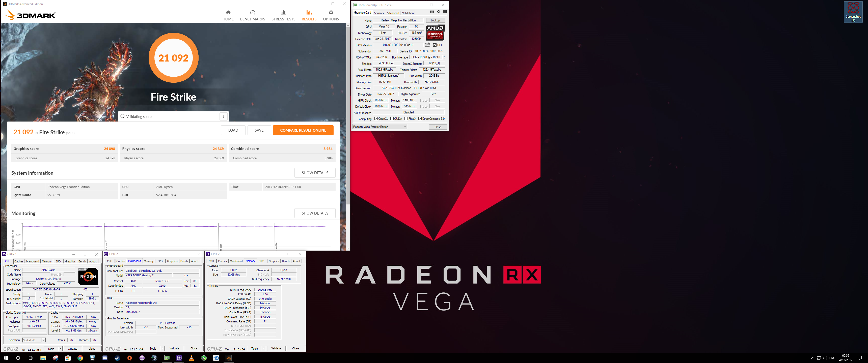The width and height of the screenshot is (868, 363).
Task: Click COMPARE RESULT ONLINE
Action: (x=303, y=130)
